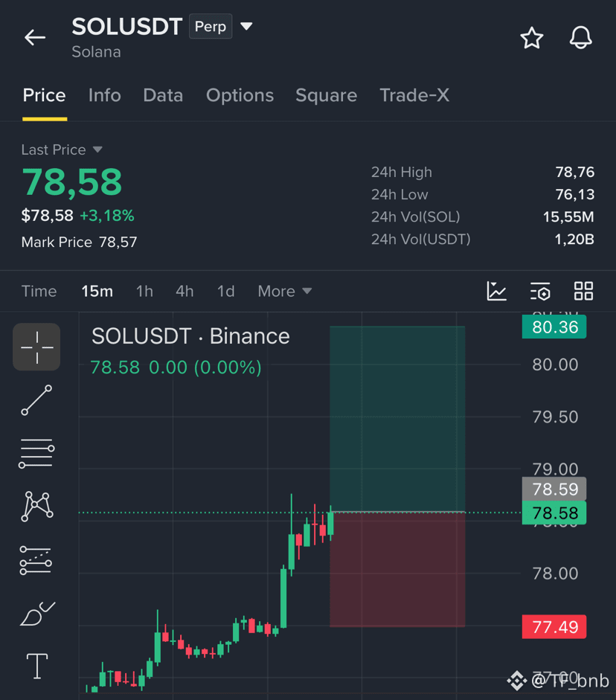Click the 77.49 stop-loss price label
The width and height of the screenshot is (616, 700).
pyautogui.click(x=554, y=627)
